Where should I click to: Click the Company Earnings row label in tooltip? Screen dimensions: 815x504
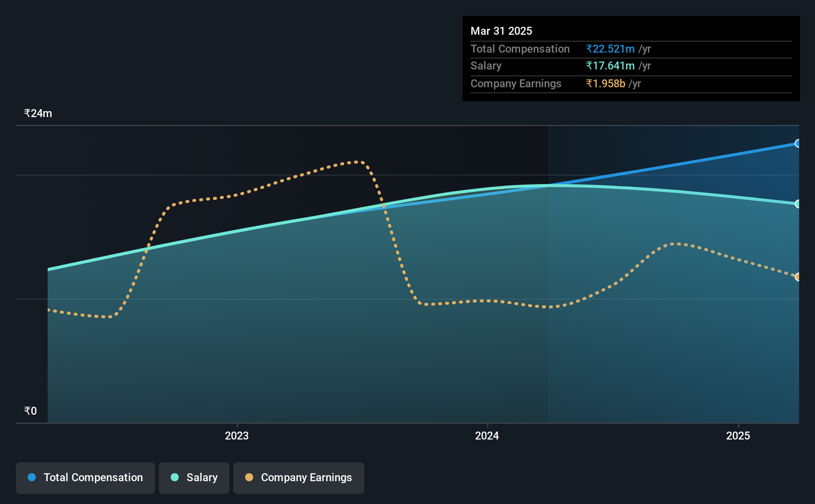516,83
